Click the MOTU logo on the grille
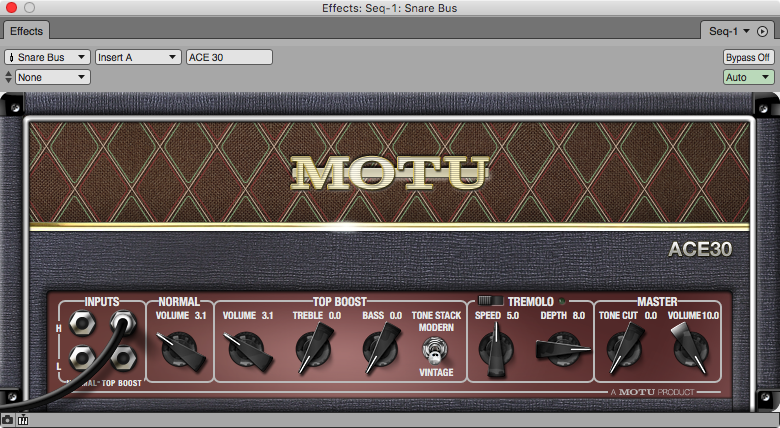Viewport: 780px width, 428px height. 390,173
